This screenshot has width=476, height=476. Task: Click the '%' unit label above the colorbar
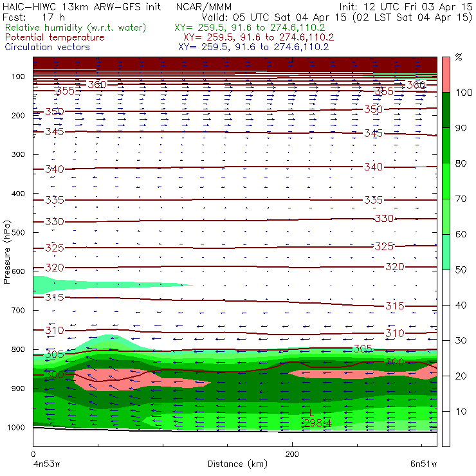(x=459, y=57)
